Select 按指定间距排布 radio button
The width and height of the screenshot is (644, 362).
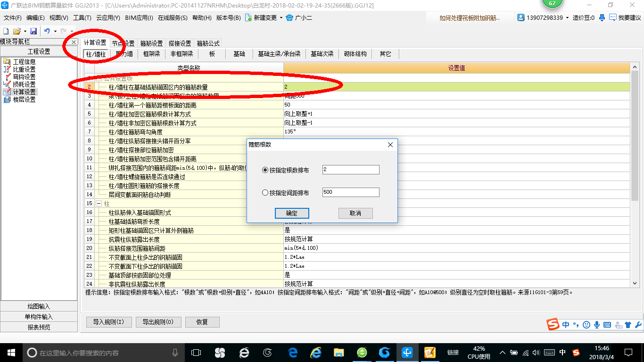(265, 193)
